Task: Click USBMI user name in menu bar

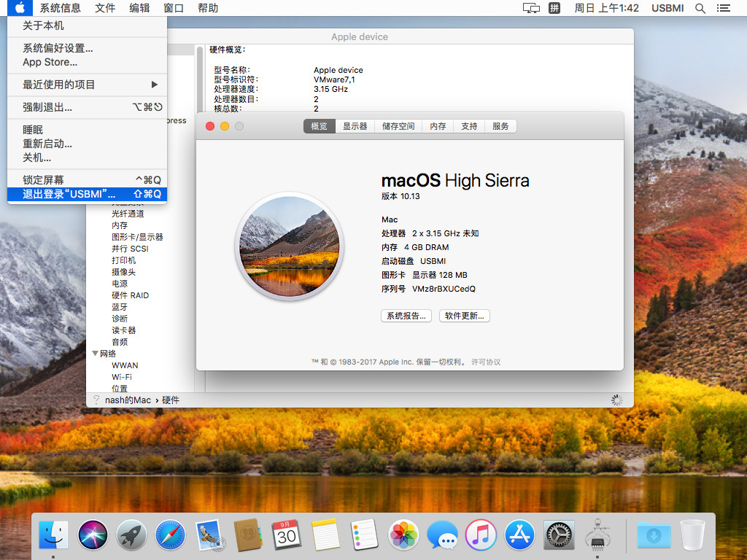Action: 667,8
